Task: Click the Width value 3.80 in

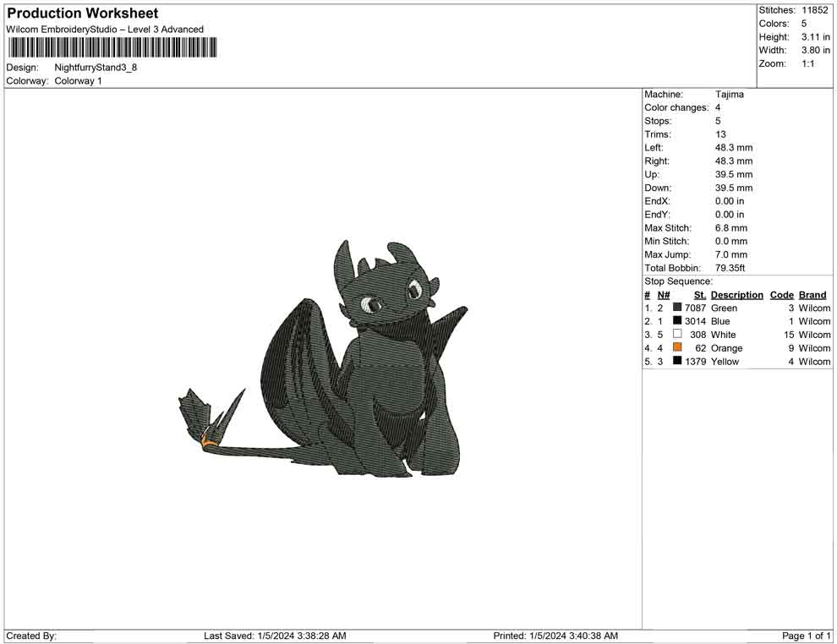Action: click(x=815, y=50)
